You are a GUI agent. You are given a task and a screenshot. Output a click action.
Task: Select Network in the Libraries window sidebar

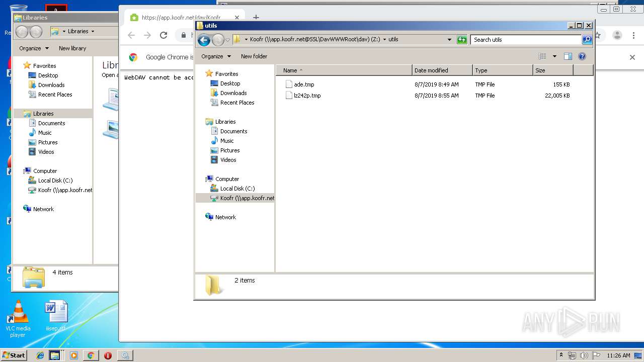pos(43,209)
